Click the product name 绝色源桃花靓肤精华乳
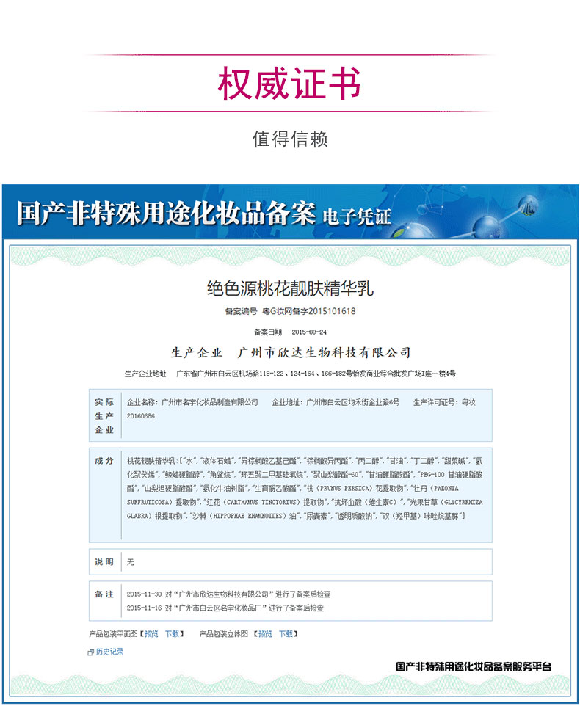Image resolution: width=580 pixels, height=728 pixels. [x=290, y=288]
